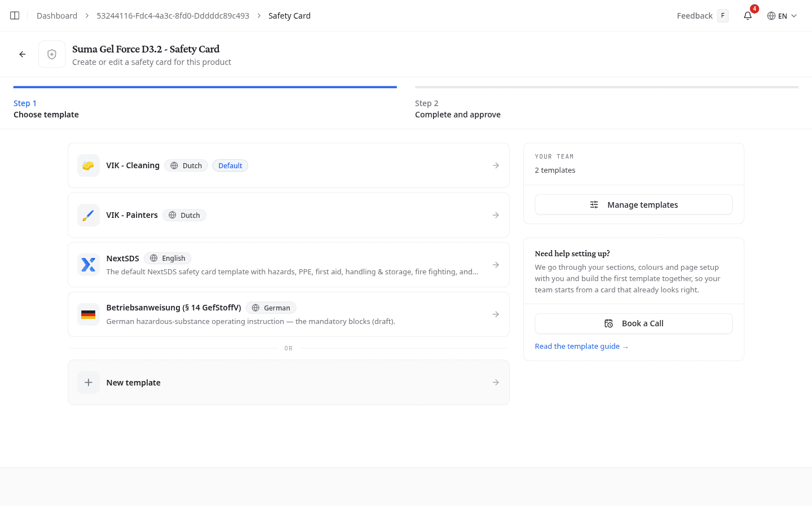Click the Dutch tag on VIK - Cleaning
The height and width of the screenshot is (508, 812).
click(x=186, y=165)
